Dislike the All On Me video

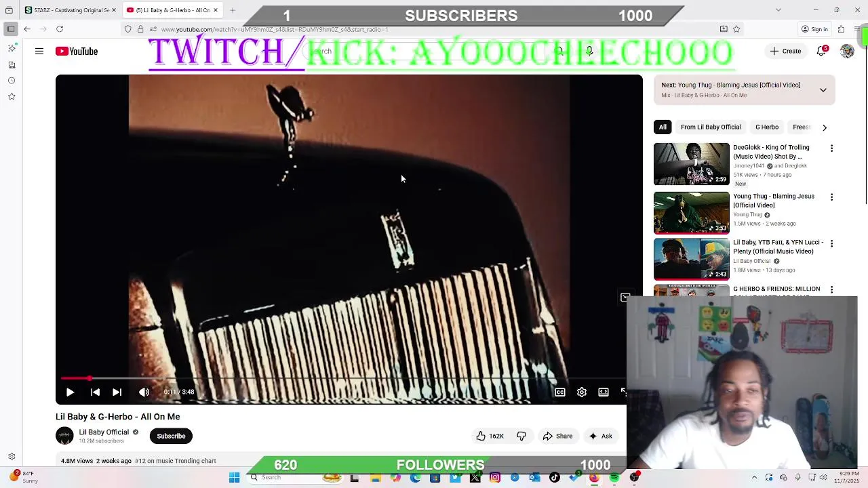tap(521, 436)
